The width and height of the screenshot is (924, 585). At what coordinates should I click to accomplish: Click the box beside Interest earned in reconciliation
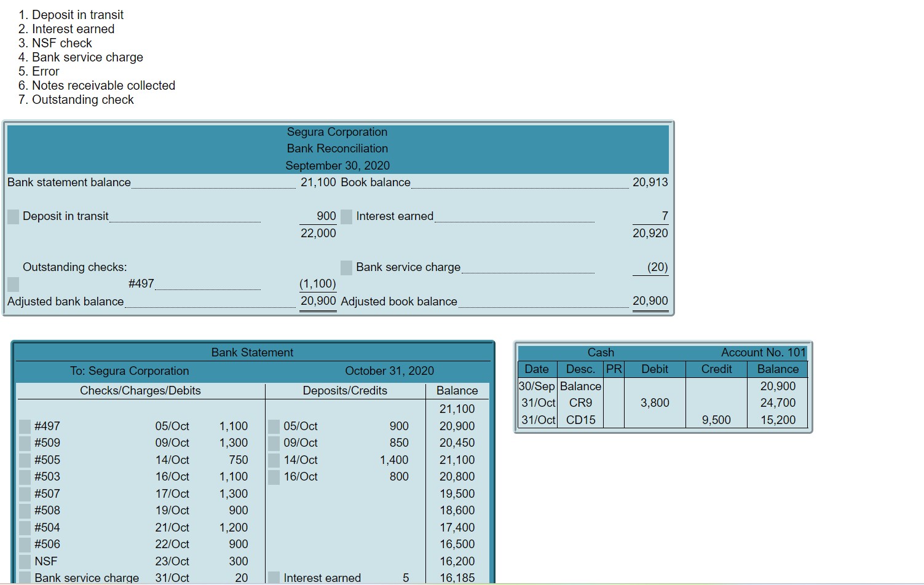pos(346,216)
